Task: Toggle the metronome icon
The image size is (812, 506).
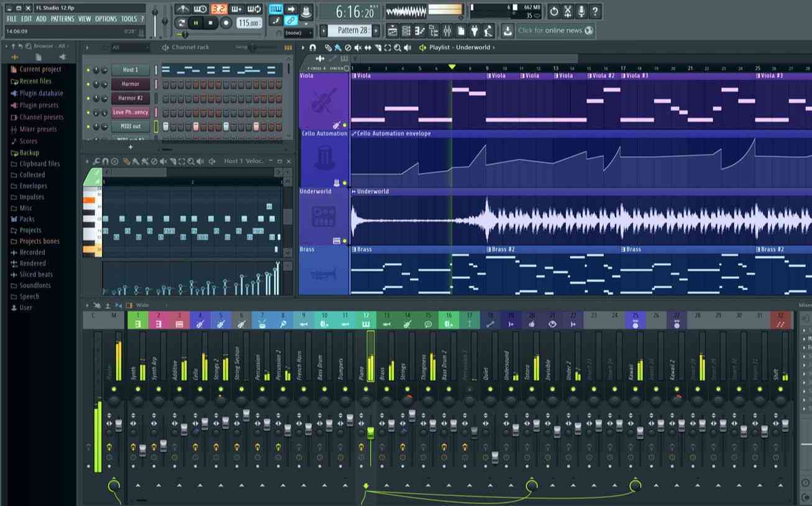Action: pos(182,9)
